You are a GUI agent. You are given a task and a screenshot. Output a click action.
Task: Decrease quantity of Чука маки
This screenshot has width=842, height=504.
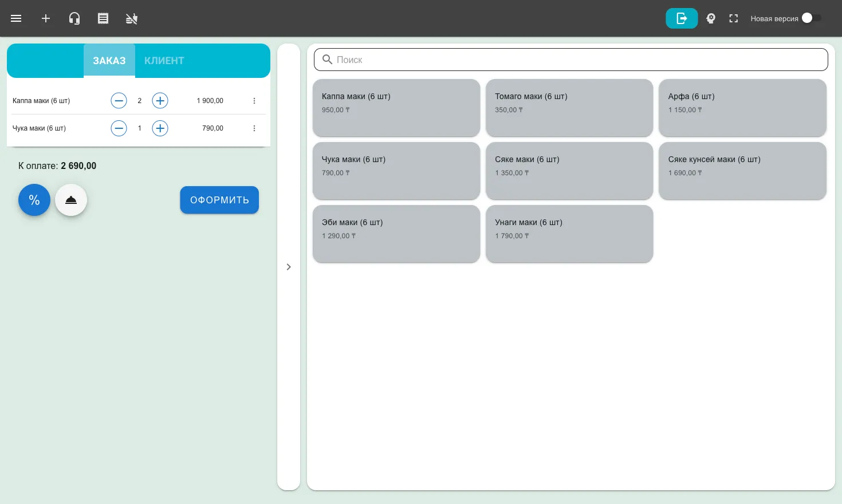click(119, 128)
